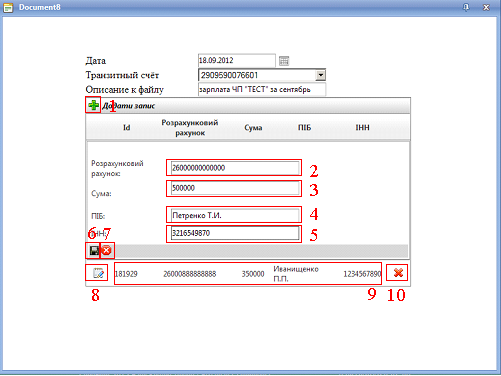This screenshot has height=376, width=501.
Task: Click the file description input field
Action: 262,89
